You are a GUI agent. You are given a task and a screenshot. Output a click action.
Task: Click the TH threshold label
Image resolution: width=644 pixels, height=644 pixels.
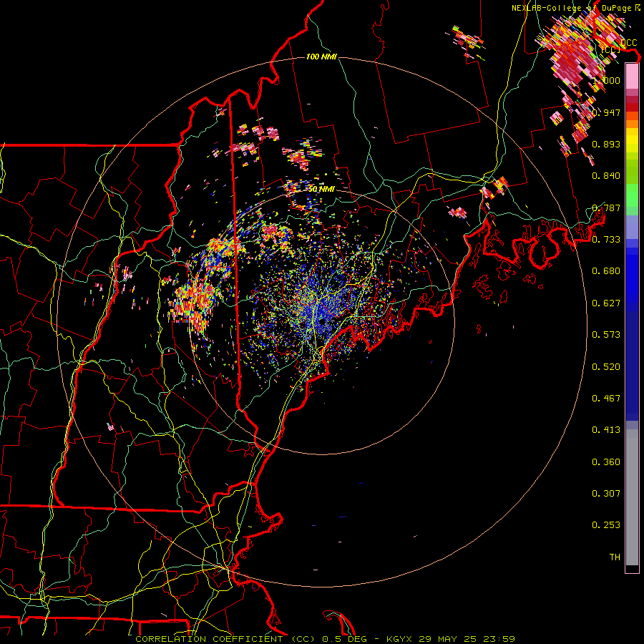[615, 557]
